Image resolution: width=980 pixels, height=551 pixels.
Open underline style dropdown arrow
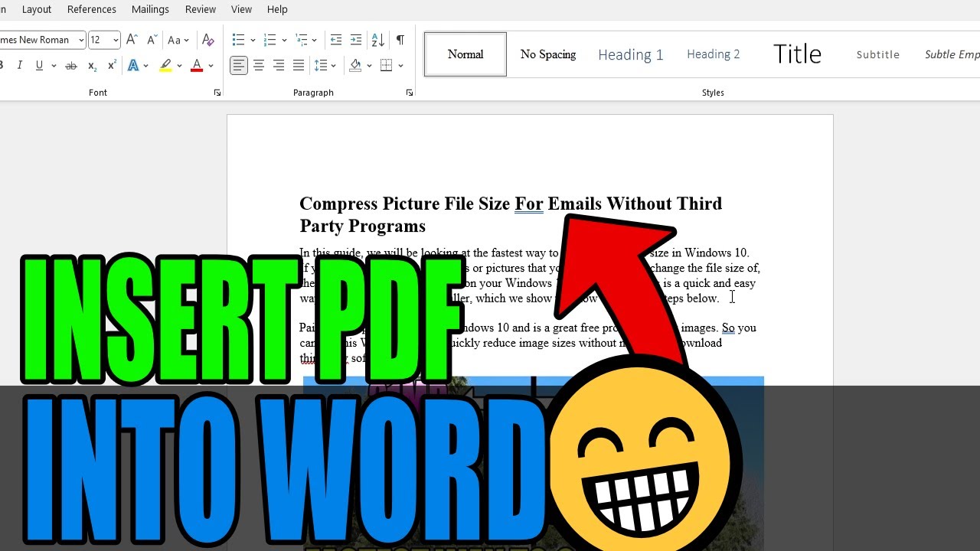(x=54, y=66)
